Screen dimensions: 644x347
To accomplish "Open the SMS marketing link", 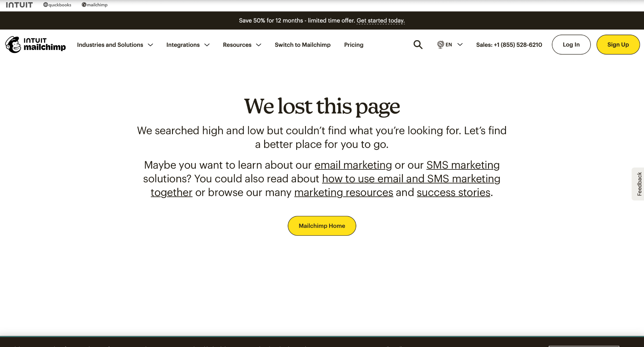I will (463, 165).
